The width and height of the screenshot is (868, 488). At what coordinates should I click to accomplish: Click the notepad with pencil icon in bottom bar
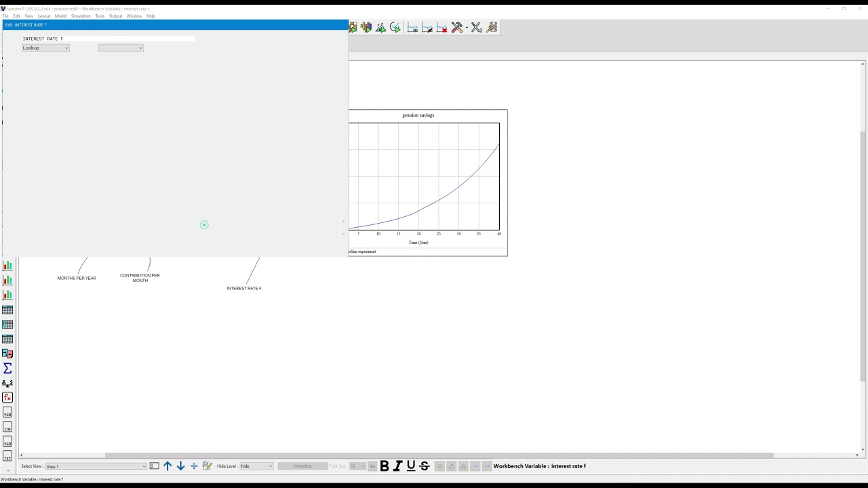(x=208, y=466)
